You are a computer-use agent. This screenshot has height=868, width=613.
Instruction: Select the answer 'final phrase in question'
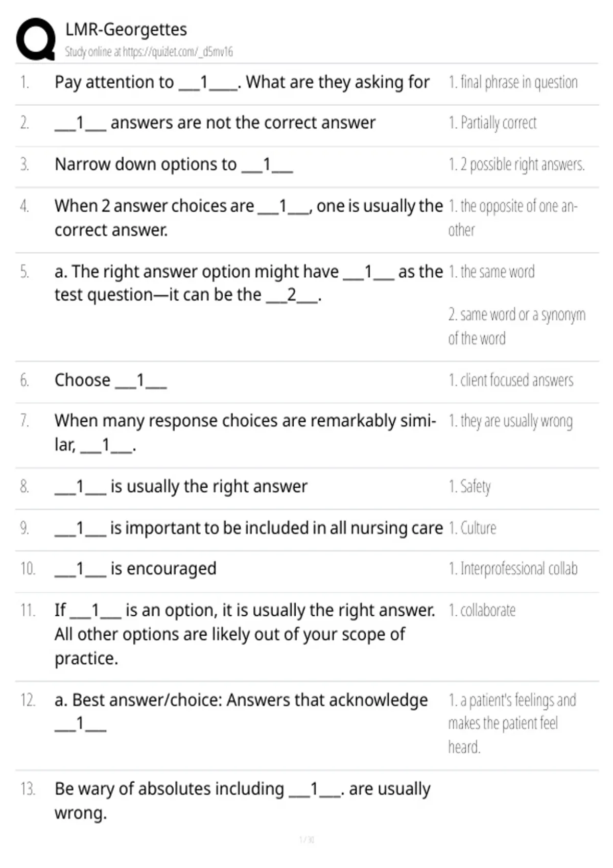click(513, 82)
